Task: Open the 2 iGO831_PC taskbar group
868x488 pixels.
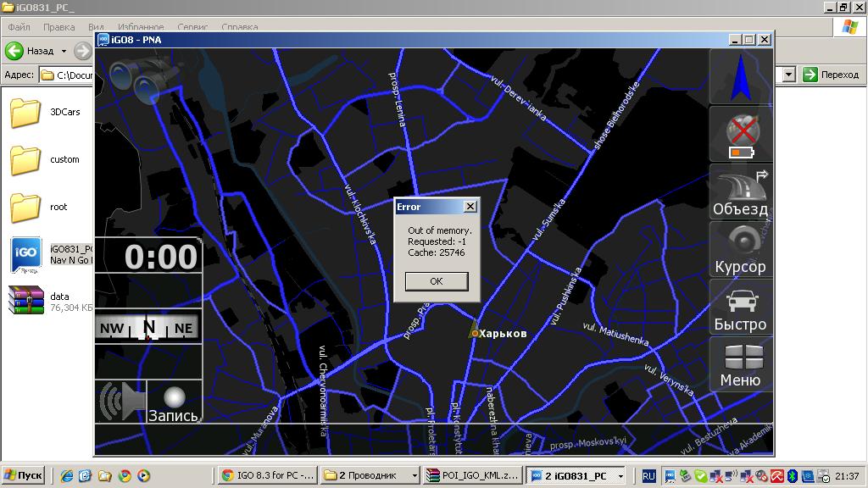Action: pos(576,475)
